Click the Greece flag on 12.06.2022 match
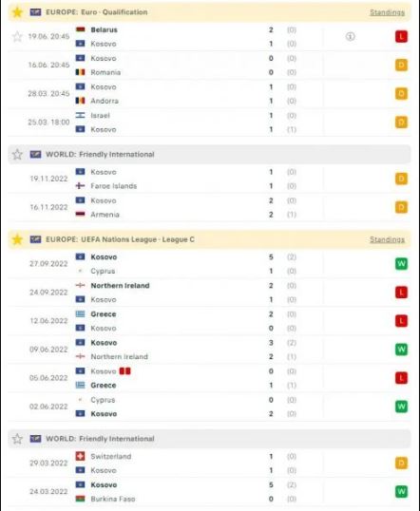This screenshot has width=420, height=511. 80,314
